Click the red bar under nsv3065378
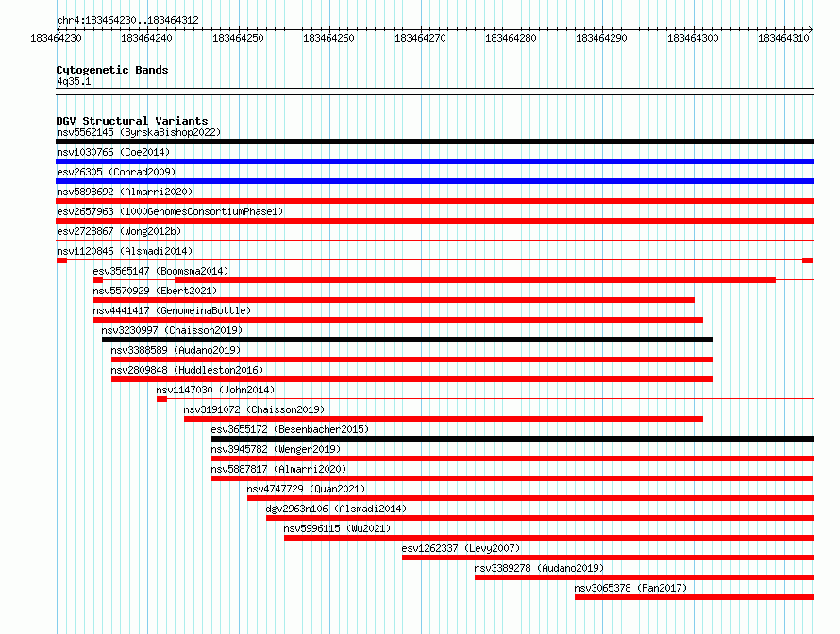Screen dimensions: 840x634 coord(695,597)
